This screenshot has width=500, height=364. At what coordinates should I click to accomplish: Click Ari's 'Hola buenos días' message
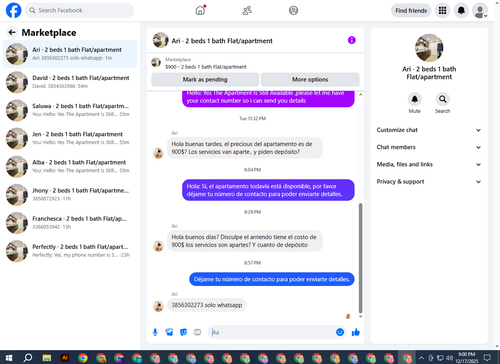pyautogui.click(x=245, y=241)
